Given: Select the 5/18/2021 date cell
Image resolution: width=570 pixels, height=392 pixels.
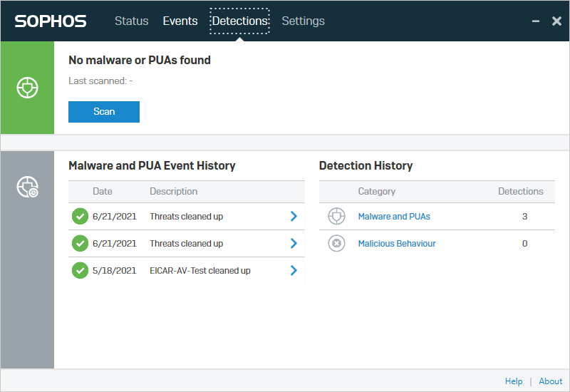Looking at the screenshot, I should [115, 271].
